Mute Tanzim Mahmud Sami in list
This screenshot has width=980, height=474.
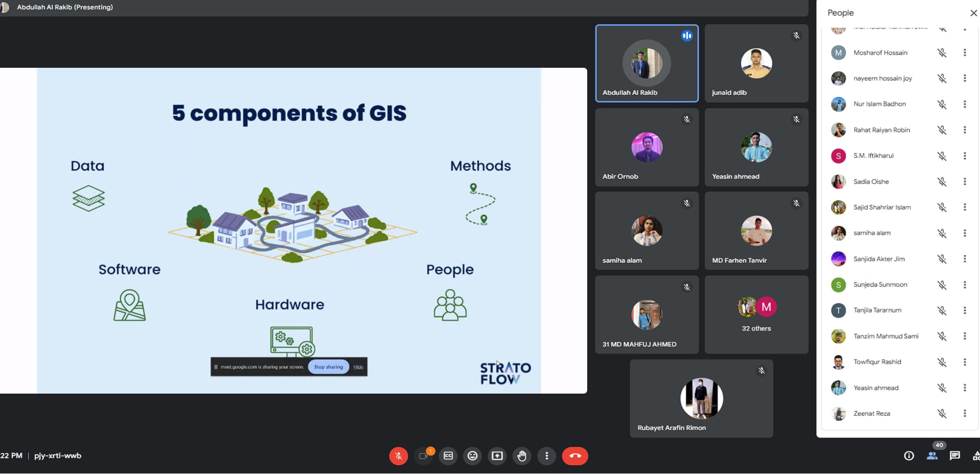(942, 336)
